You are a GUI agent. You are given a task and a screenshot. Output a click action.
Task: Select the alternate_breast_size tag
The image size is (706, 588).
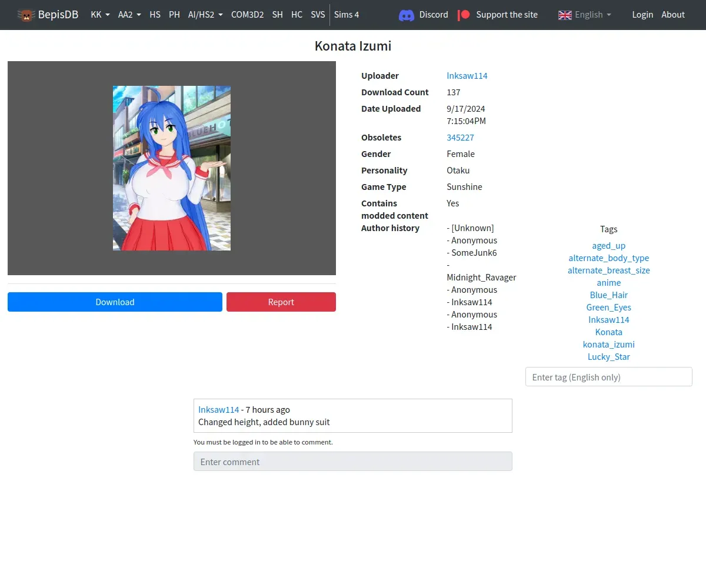point(609,270)
